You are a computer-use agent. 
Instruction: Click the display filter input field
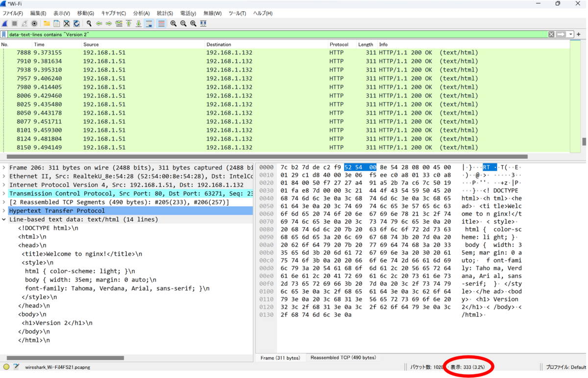point(277,34)
